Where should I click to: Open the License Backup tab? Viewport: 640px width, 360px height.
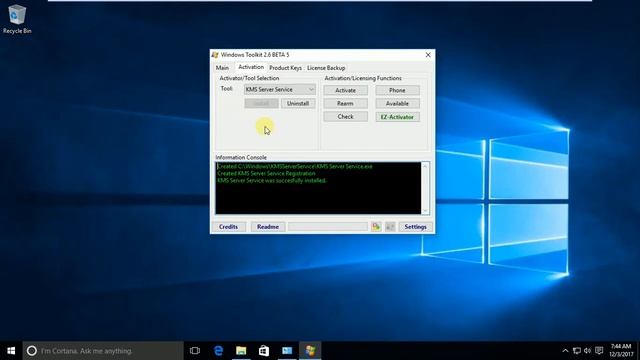(326, 68)
